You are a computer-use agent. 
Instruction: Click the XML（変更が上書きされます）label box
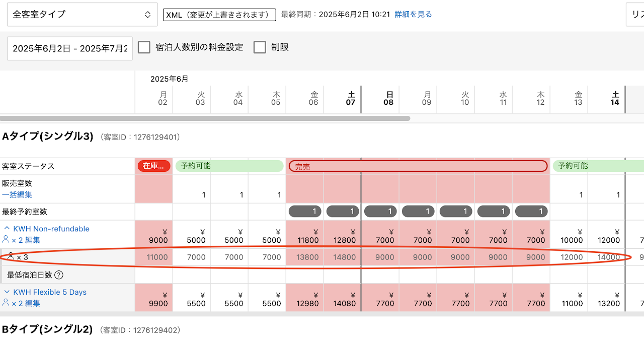tap(219, 15)
